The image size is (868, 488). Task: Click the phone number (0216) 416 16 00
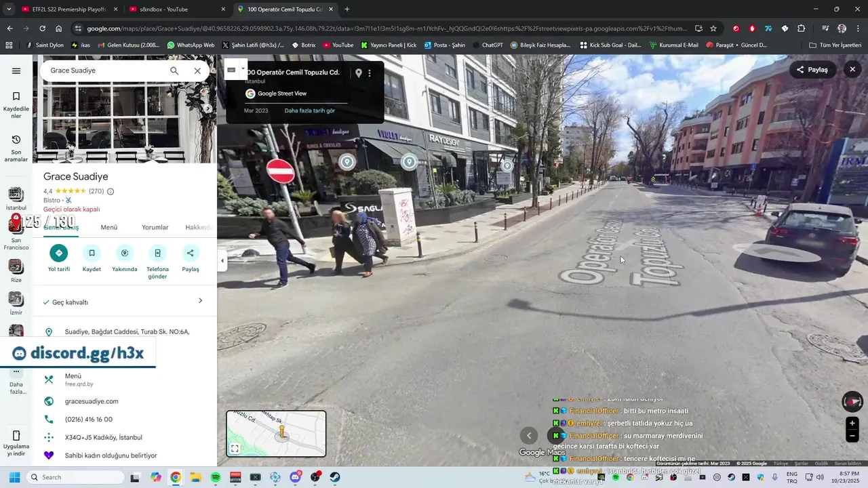coord(89,420)
